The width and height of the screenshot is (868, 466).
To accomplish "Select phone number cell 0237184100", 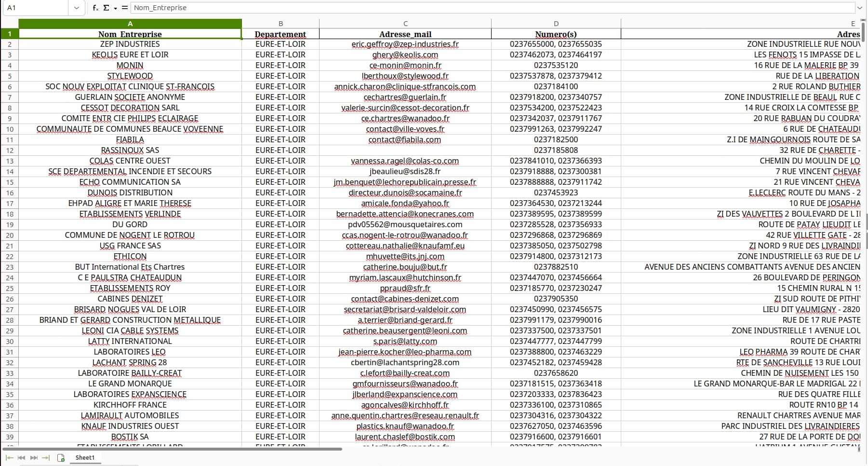I will [556, 87].
